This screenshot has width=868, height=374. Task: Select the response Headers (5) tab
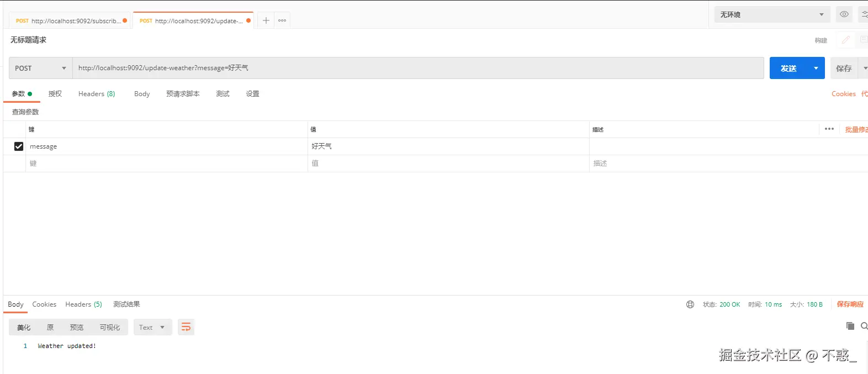(83, 304)
